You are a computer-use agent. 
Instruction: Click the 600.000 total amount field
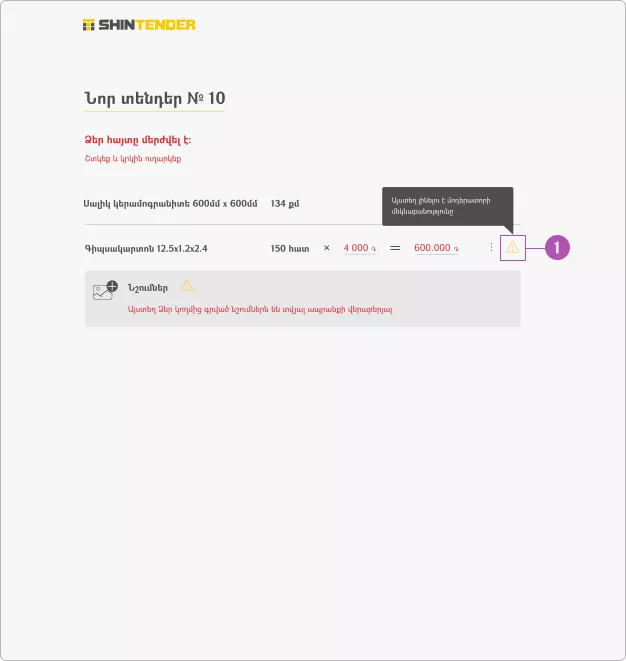436,248
